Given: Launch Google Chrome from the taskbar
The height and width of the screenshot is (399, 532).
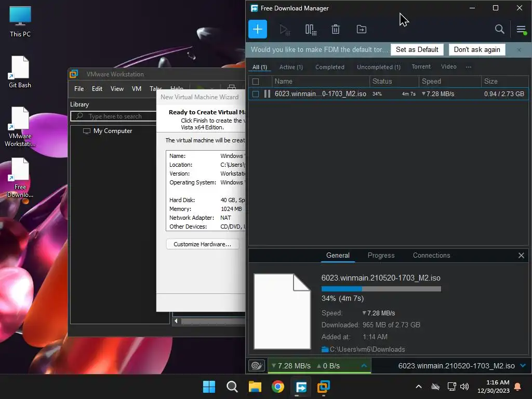Looking at the screenshot, I should [x=278, y=387].
